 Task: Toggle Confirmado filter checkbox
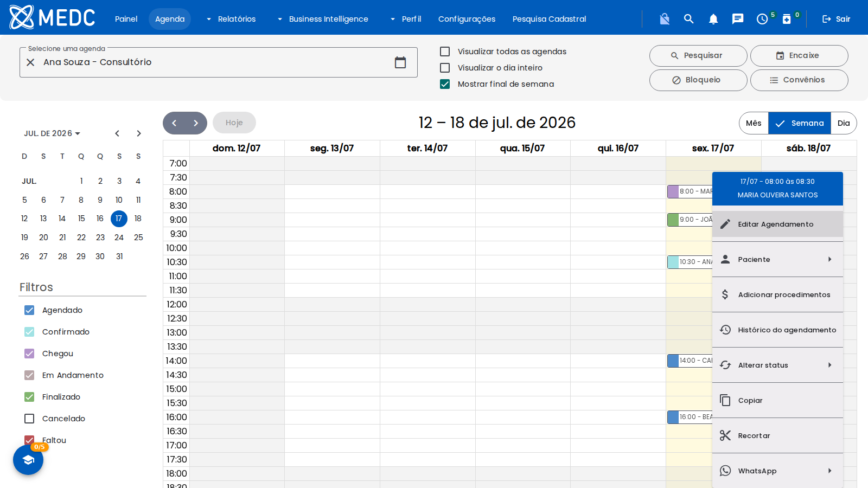[29, 332]
